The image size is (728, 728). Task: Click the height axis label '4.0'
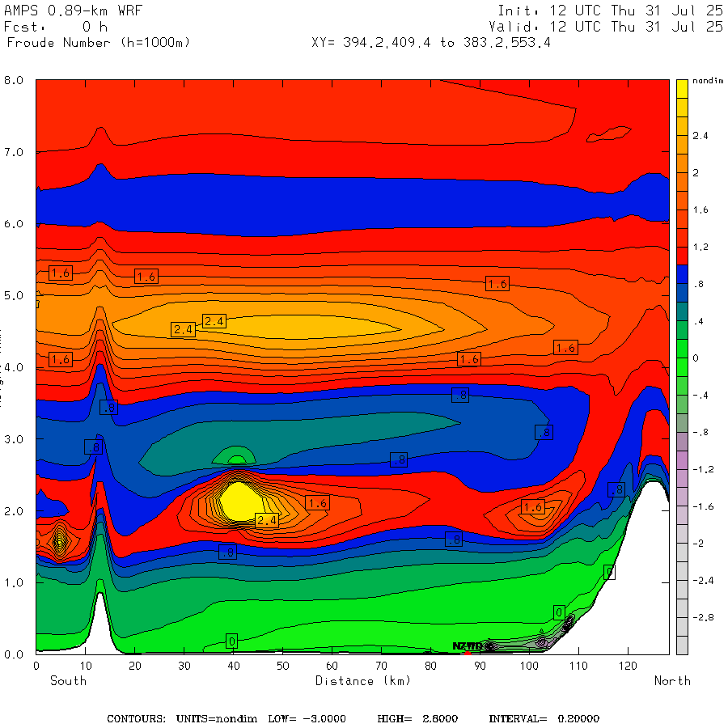(x=14, y=367)
